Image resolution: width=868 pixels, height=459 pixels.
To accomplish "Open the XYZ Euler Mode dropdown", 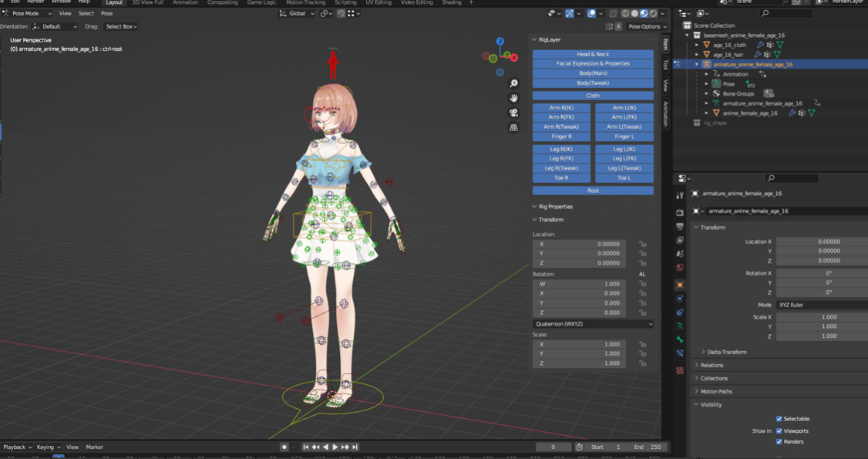I will [822, 305].
